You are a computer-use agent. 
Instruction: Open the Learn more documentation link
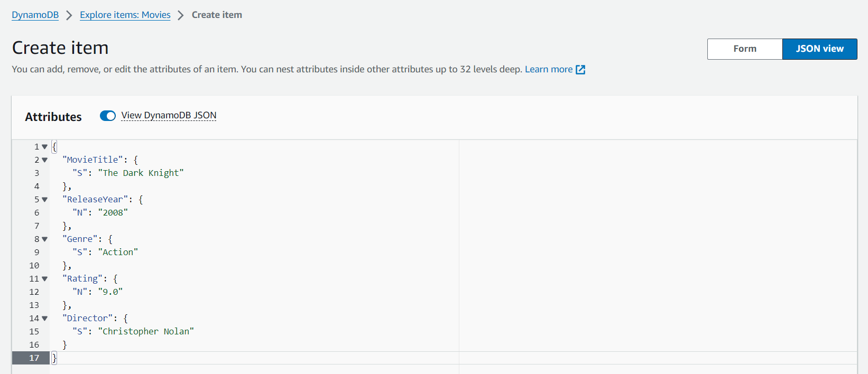tap(548, 69)
